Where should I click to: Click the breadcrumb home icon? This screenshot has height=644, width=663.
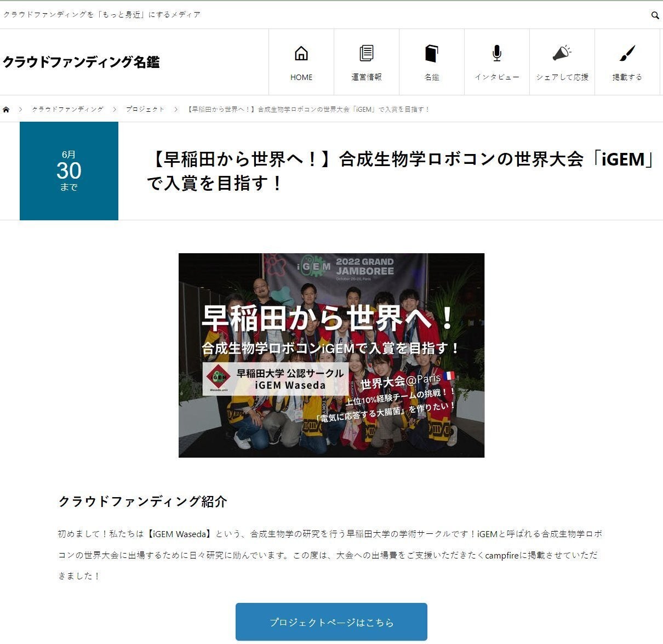(x=6, y=110)
